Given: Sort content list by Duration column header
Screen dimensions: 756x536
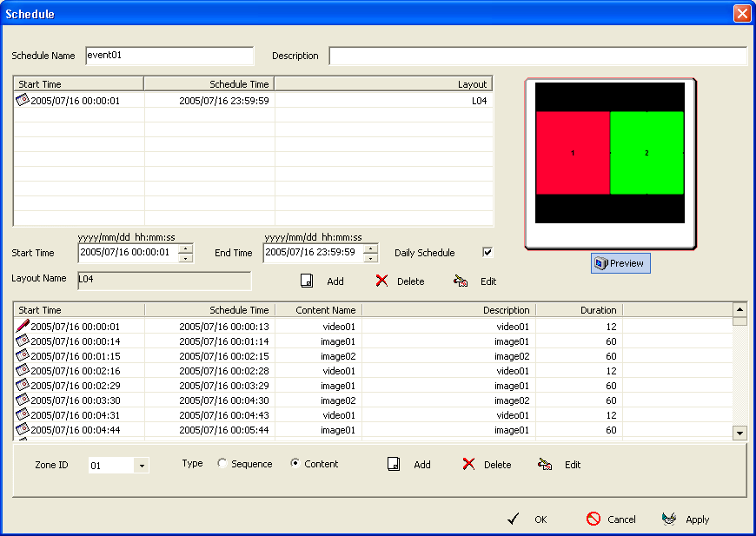Looking at the screenshot, I should coord(579,310).
